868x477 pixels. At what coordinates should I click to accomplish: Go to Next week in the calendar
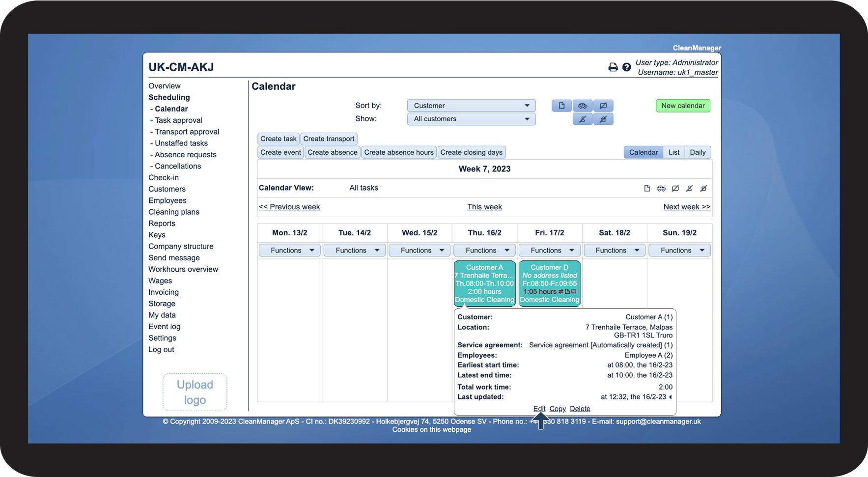point(686,207)
